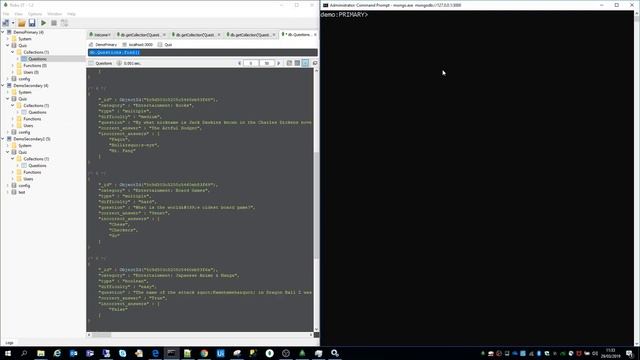Viewport: 640px width, 360px height.
Task: Switch results to tree view mode
Action: coord(289,63)
